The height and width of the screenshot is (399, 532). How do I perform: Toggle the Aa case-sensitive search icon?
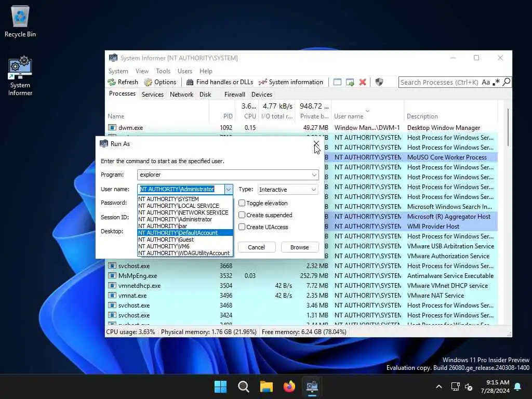pyautogui.click(x=486, y=82)
